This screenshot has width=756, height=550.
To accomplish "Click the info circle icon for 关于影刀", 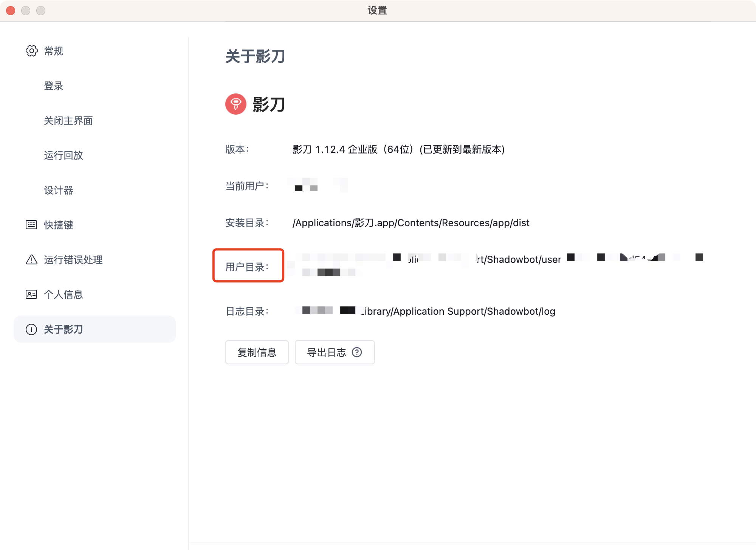I will pos(31,329).
